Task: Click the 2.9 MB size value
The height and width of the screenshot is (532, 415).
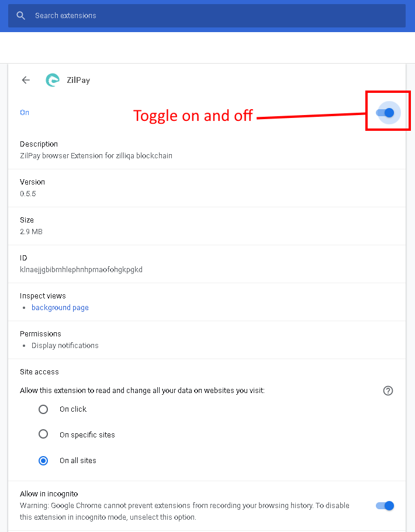Action: point(31,232)
